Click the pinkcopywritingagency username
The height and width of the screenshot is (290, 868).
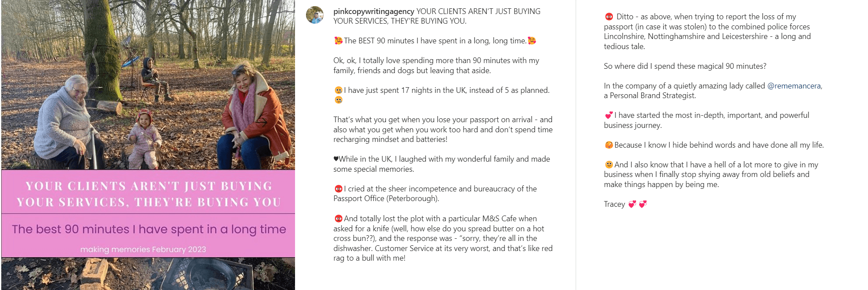tap(374, 11)
